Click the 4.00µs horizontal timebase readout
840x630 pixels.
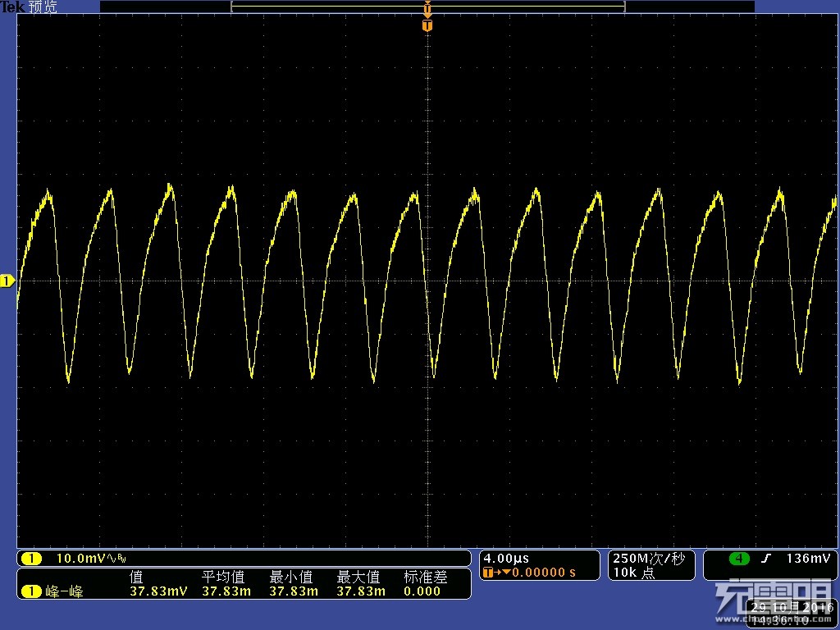[505, 558]
